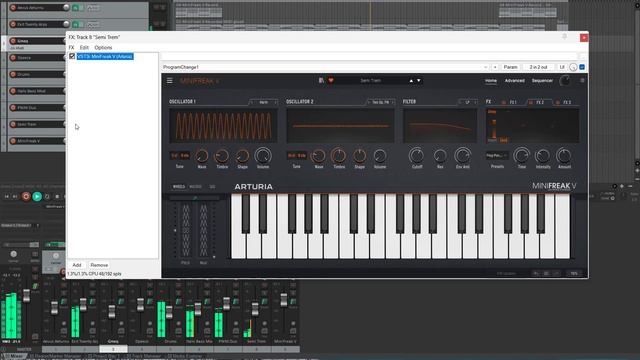Click Oscillator 1 Volume knob
This screenshot has width=640, height=360.
coord(263,156)
